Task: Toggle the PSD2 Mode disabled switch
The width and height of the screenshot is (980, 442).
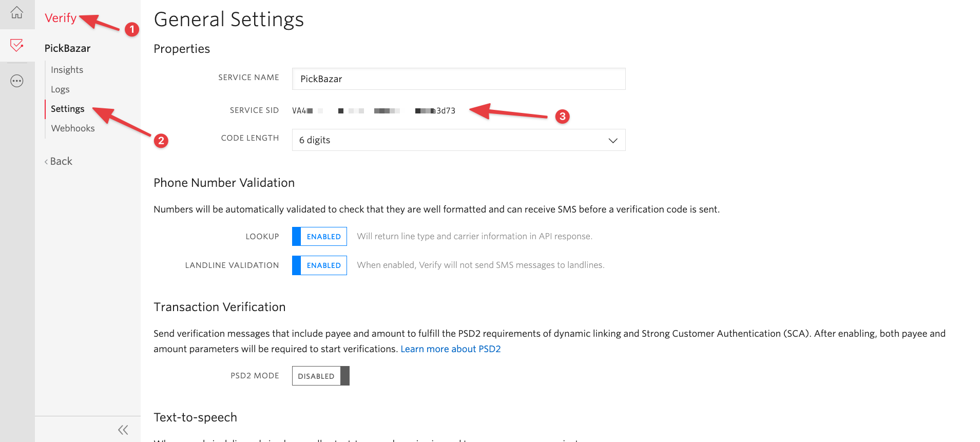Action: coord(320,376)
